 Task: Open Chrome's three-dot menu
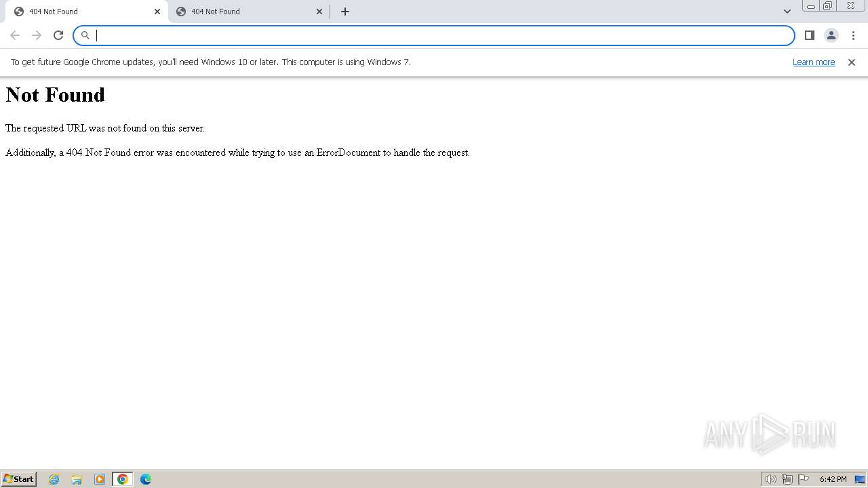(853, 35)
